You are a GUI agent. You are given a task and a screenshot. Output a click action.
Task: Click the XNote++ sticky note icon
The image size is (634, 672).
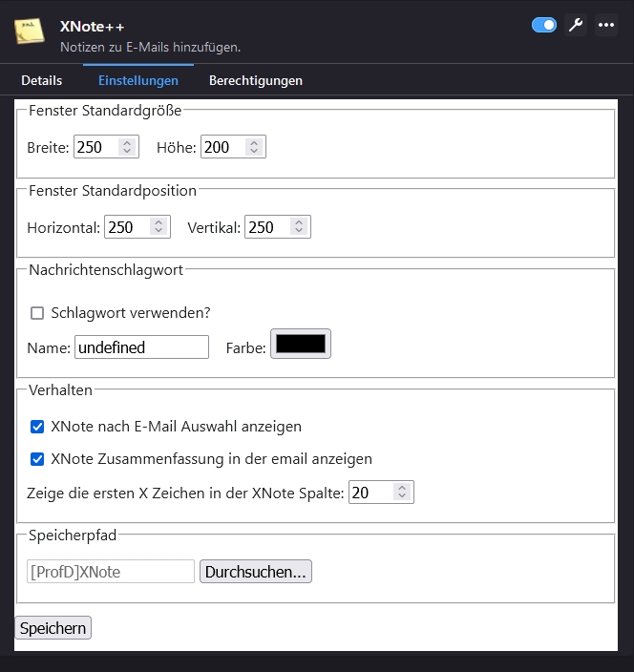pos(30,31)
